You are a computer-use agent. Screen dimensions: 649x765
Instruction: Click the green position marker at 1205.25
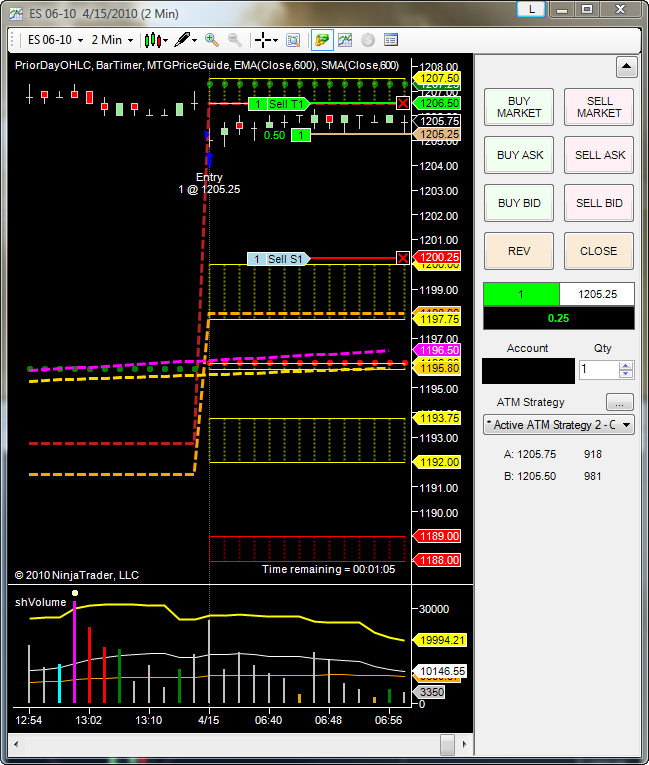(x=301, y=135)
